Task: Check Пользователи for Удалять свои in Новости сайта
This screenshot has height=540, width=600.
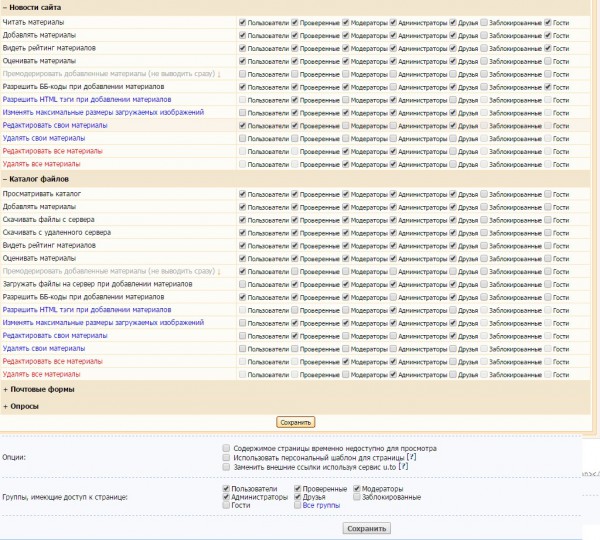Action: click(x=242, y=138)
